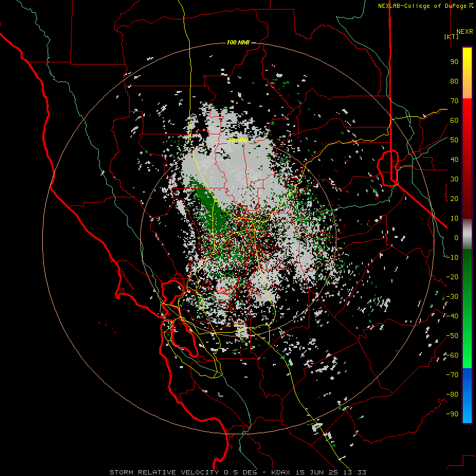
Task: Click the 0 label on the velocity scale
Action: [x=456, y=237]
